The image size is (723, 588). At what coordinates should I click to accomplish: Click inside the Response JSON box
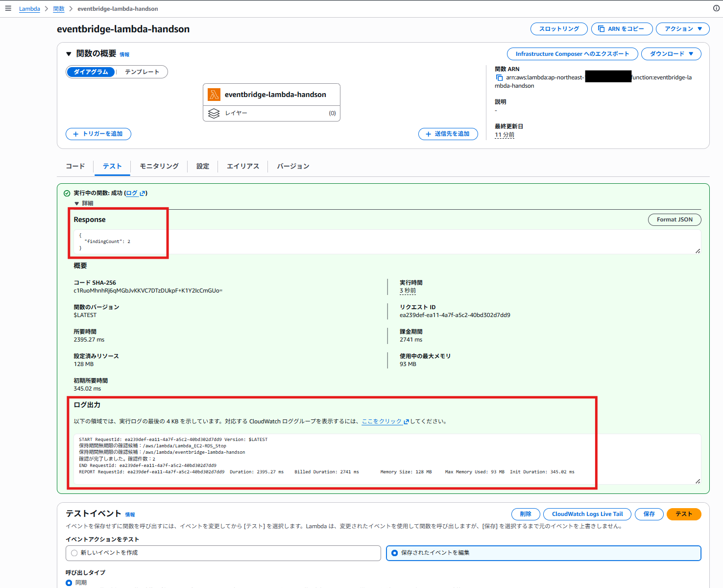pyautogui.click(x=387, y=242)
